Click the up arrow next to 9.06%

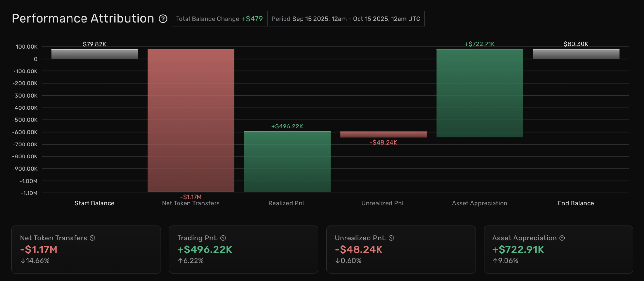tap(495, 261)
